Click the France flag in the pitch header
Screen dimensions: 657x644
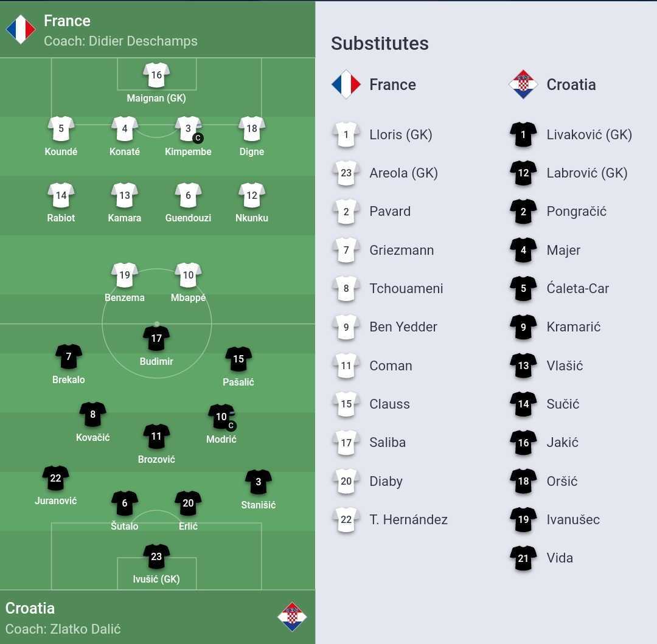click(x=21, y=29)
